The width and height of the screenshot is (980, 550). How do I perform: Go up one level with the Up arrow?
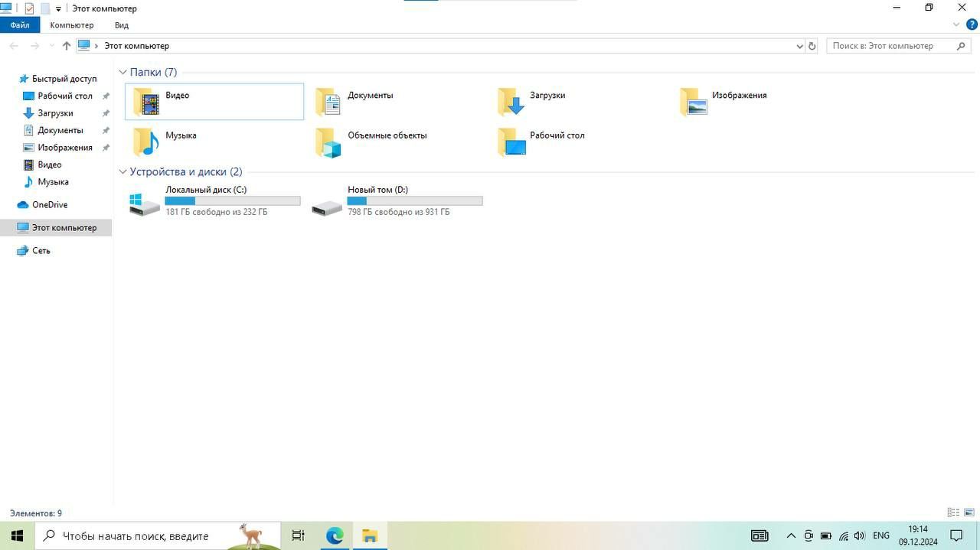(x=67, y=46)
